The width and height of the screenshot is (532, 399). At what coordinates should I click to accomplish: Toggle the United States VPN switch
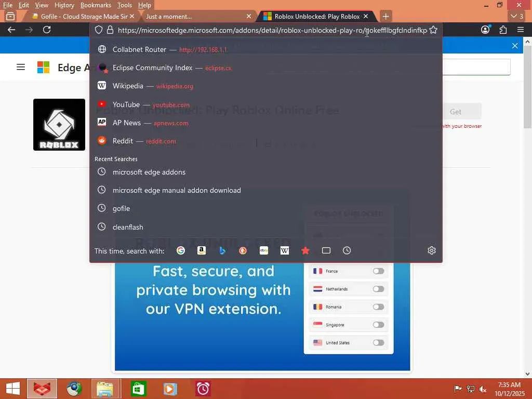click(378, 343)
